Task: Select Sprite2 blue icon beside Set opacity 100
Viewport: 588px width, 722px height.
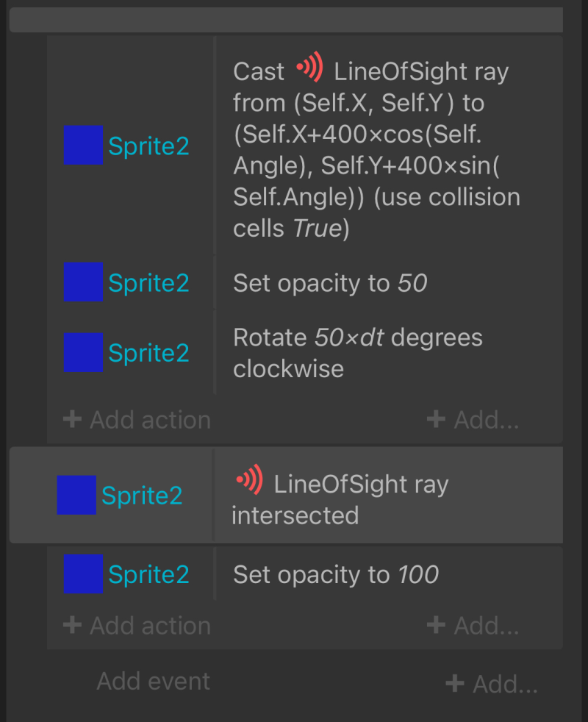Action: click(x=83, y=573)
